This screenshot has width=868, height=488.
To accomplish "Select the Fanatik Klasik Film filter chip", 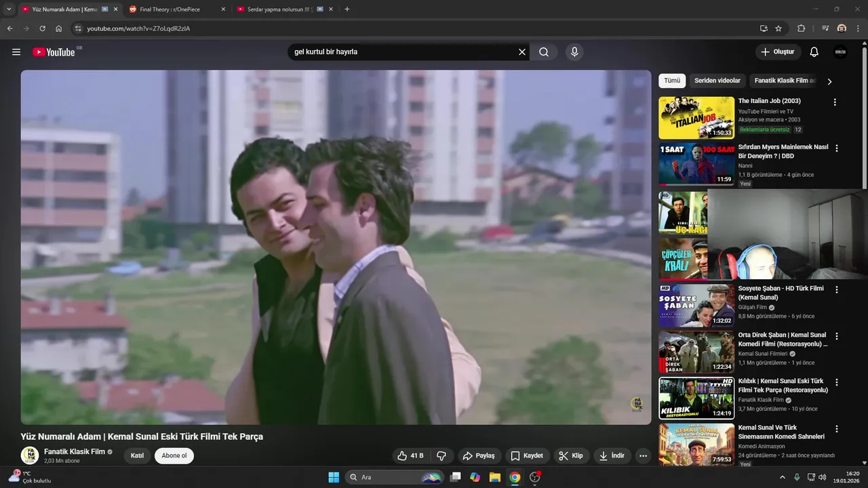I will coord(784,81).
